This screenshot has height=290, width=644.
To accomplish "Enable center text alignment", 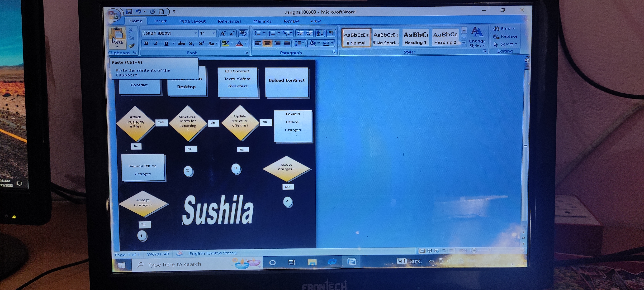I will (267, 43).
